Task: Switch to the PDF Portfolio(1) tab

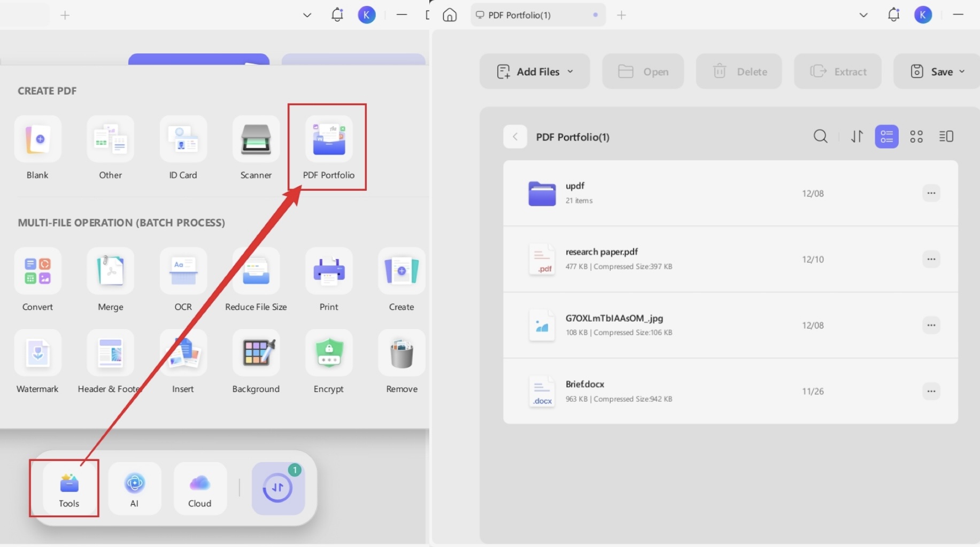Action: pyautogui.click(x=538, y=15)
